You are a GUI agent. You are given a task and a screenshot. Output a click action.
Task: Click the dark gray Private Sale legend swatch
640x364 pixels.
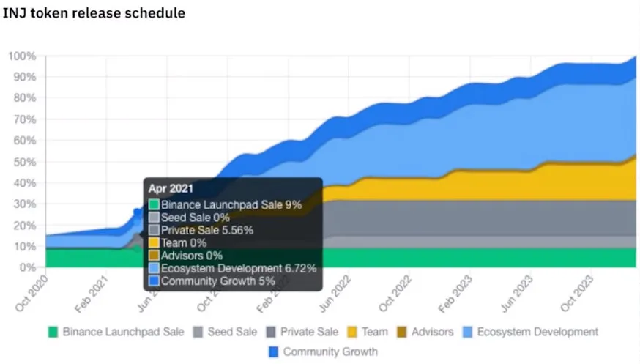click(x=270, y=332)
